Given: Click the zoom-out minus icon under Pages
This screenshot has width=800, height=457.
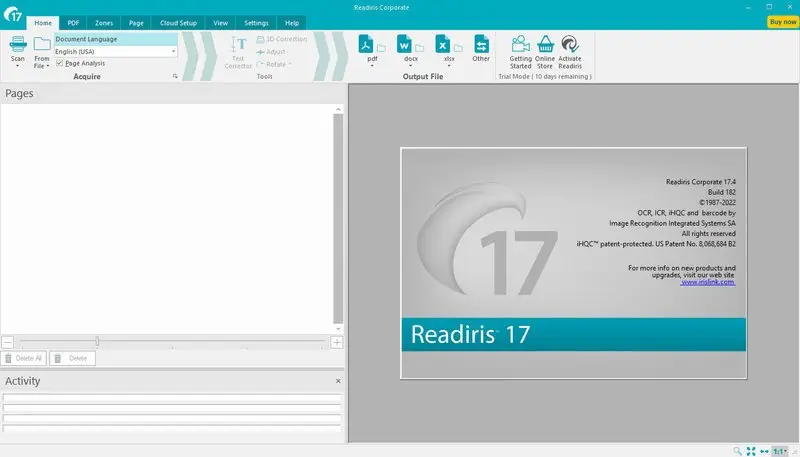Looking at the screenshot, I should (8, 342).
